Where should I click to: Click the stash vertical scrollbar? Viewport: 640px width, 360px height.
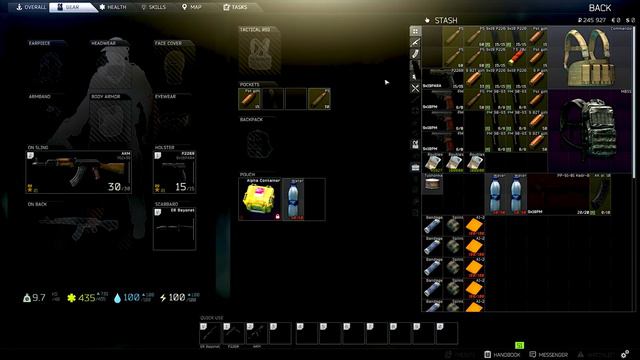pos(634,102)
